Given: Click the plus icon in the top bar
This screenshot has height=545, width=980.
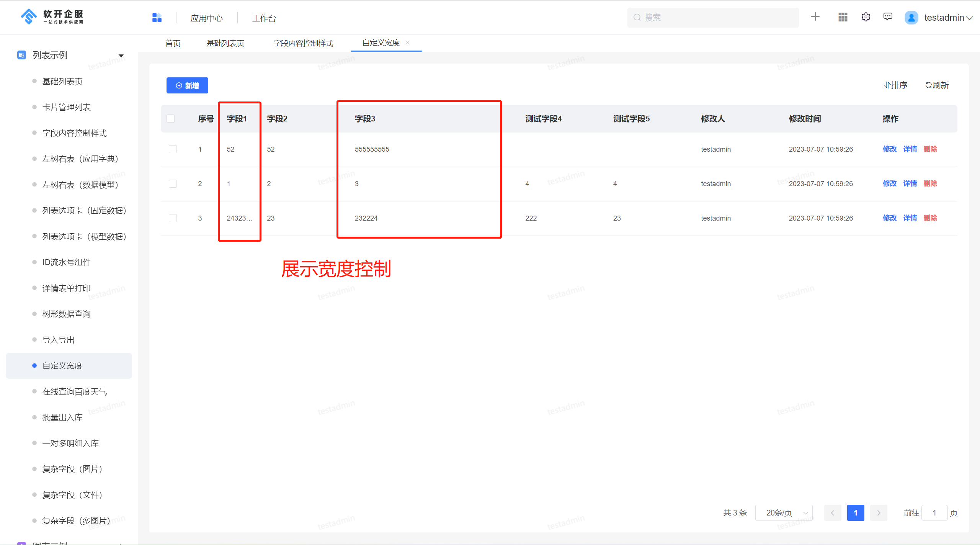Looking at the screenshot, I should (815, 17).
